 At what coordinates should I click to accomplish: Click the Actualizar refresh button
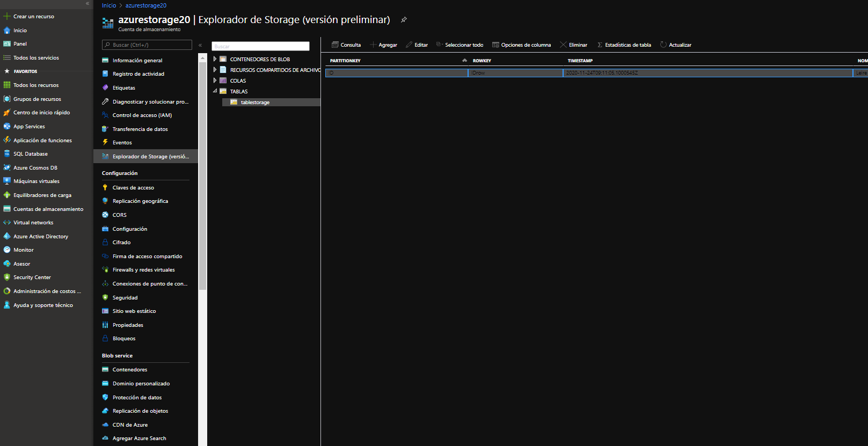[x=676, y=45]
